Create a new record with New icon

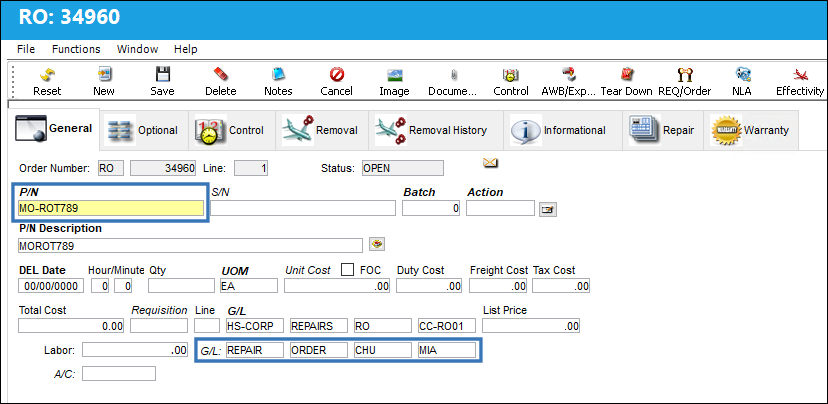(x=104, y=74)
